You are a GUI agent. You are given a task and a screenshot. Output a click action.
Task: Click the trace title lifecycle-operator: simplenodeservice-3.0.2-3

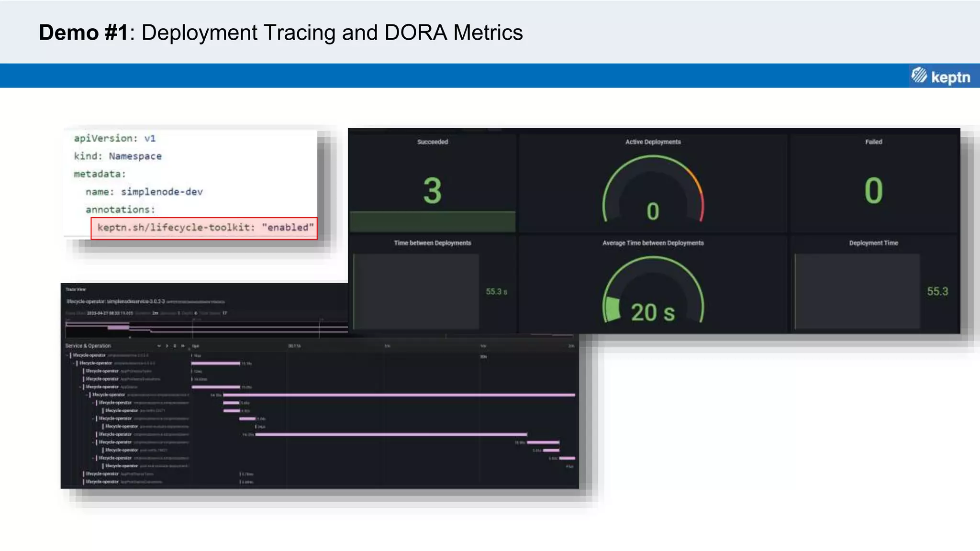[x=115, y=302]
